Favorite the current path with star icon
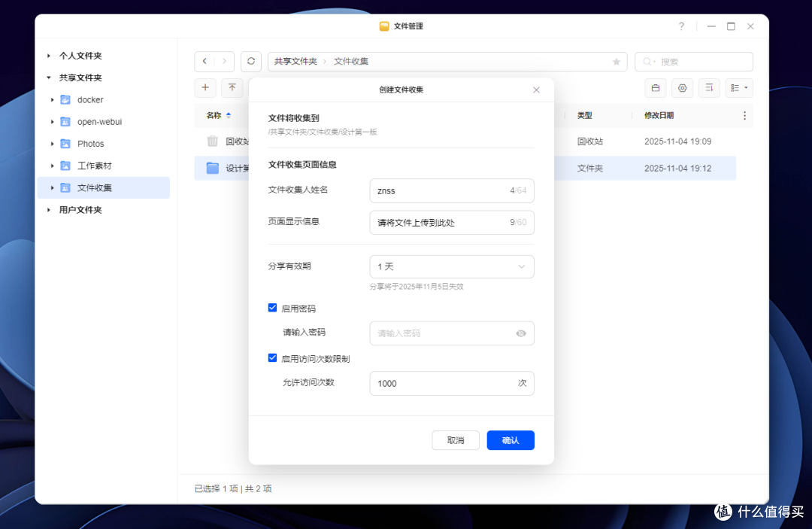Image resolution: width=812 pixels, height=529 pixels. (x=617, y=62)
